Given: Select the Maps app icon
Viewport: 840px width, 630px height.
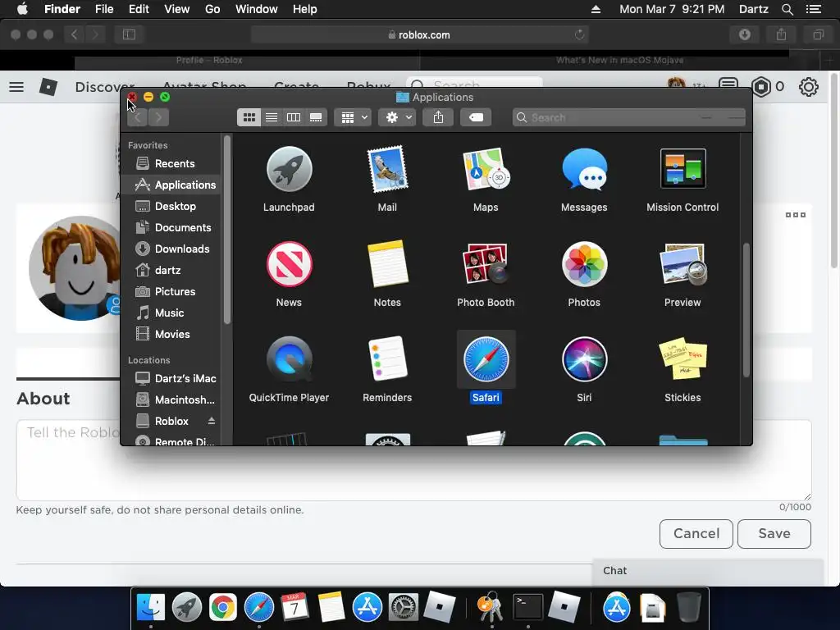Looking at the screenshot, I should point(486,169).
